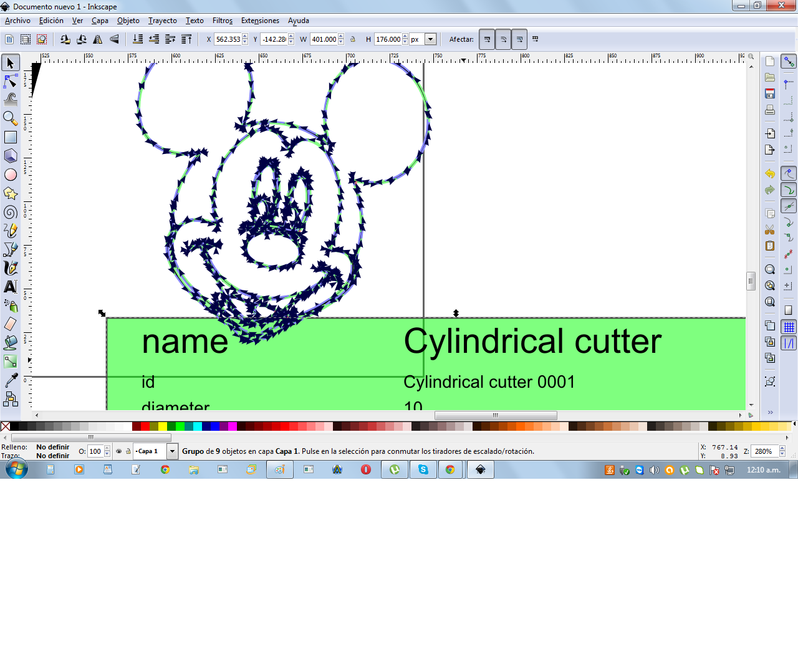Open the px units dropdown
Image resolution: width=798 pixels, height=672 pixels.
point(430,39)
